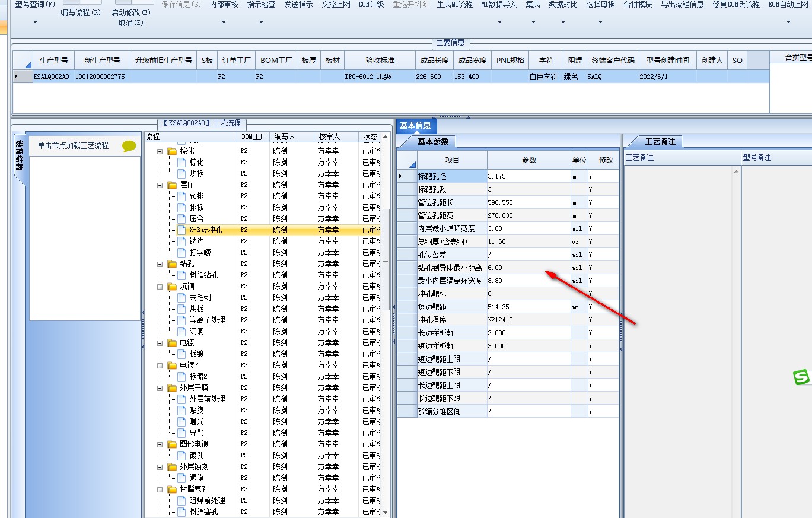Click the document icon beside 退膜
Screen dimensions: 812x518
pyautogui.click(x=181, y=478)
